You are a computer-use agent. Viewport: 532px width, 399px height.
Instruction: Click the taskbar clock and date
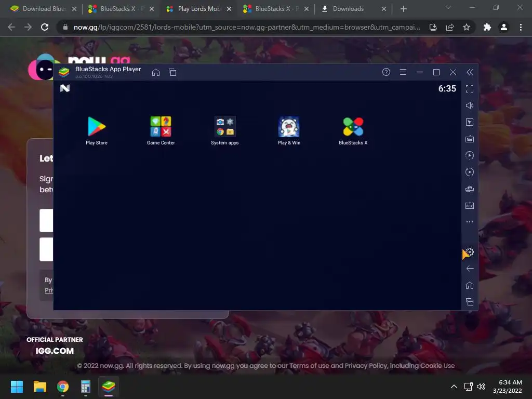tap(508, 387)
